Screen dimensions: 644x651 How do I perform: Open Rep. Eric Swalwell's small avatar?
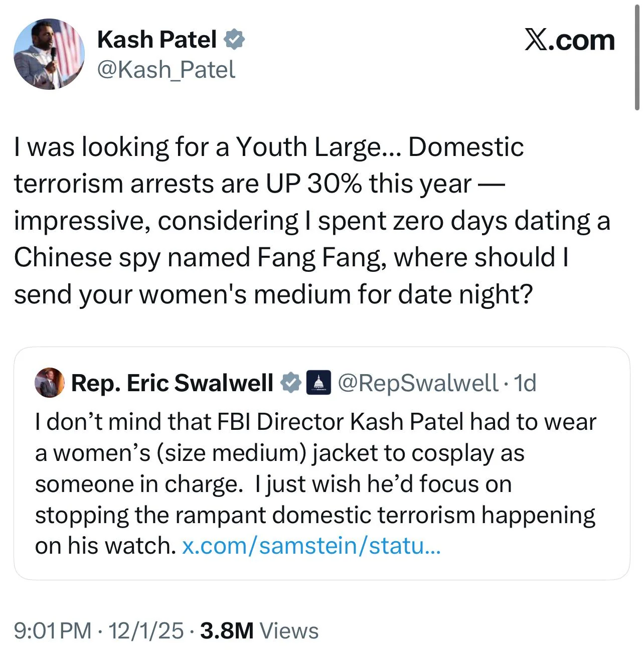click(49, 383)
